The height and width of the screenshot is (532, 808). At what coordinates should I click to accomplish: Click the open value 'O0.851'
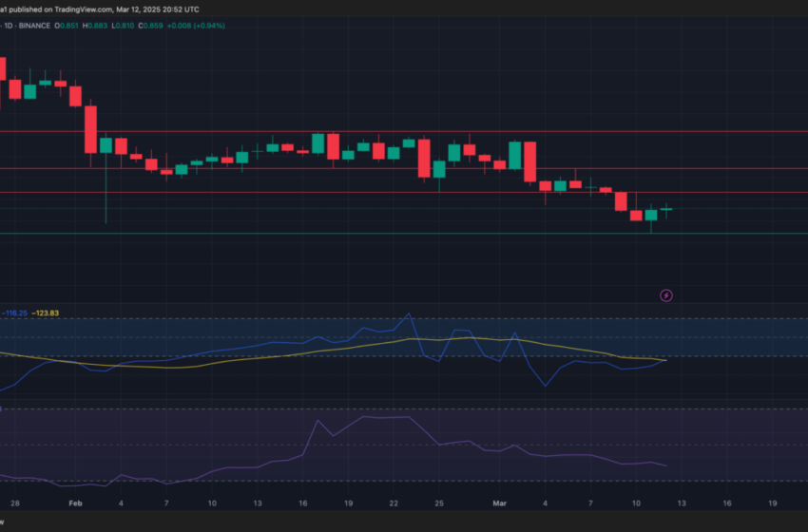pyautogui.click(x=67, y=26)
